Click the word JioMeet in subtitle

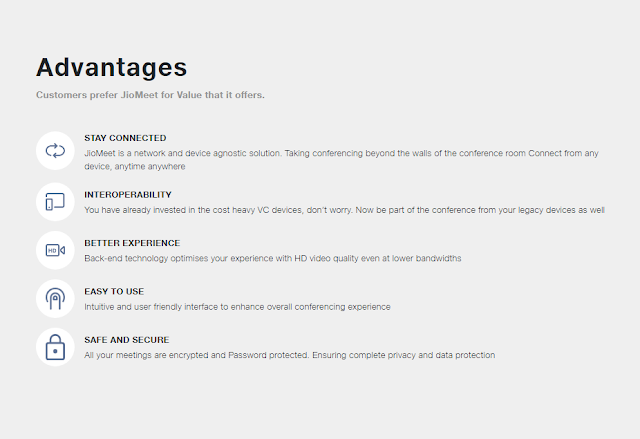pyautogui.click(x=139, y=95)
